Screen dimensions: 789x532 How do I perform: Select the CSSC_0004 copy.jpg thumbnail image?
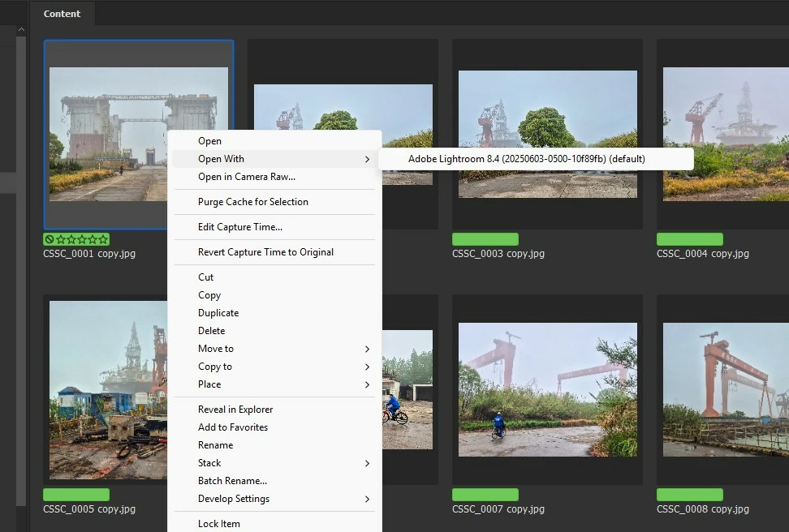(x=726, y=134)
